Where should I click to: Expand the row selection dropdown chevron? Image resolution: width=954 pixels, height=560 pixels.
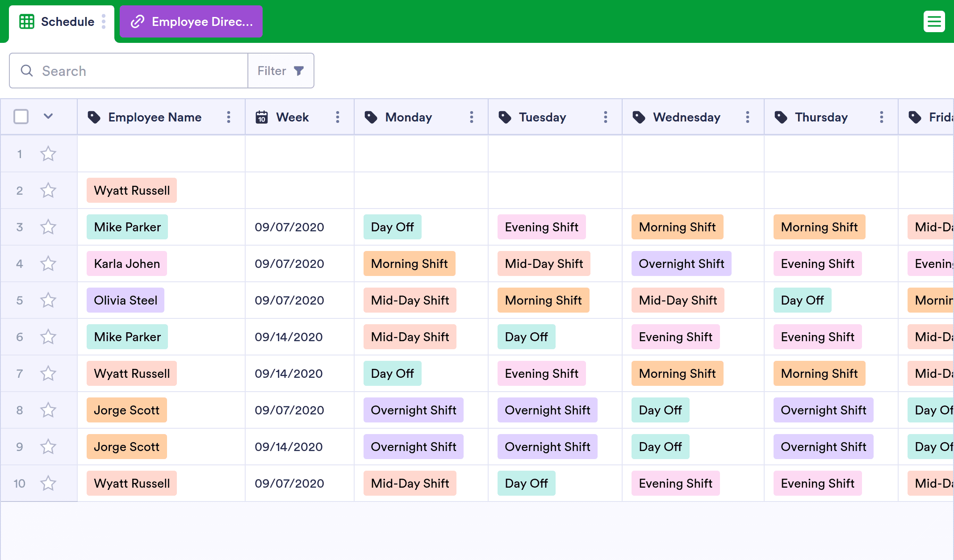pos(48,117)
